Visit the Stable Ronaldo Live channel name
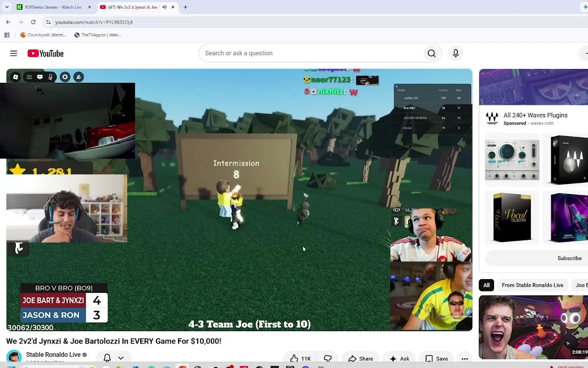Viewport: 588px width, 368px height. [53, 355]
